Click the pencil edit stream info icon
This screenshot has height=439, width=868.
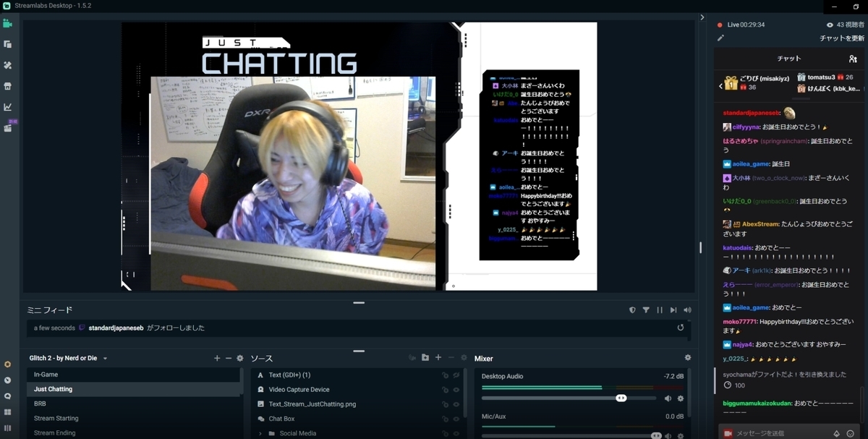[720, 38]
